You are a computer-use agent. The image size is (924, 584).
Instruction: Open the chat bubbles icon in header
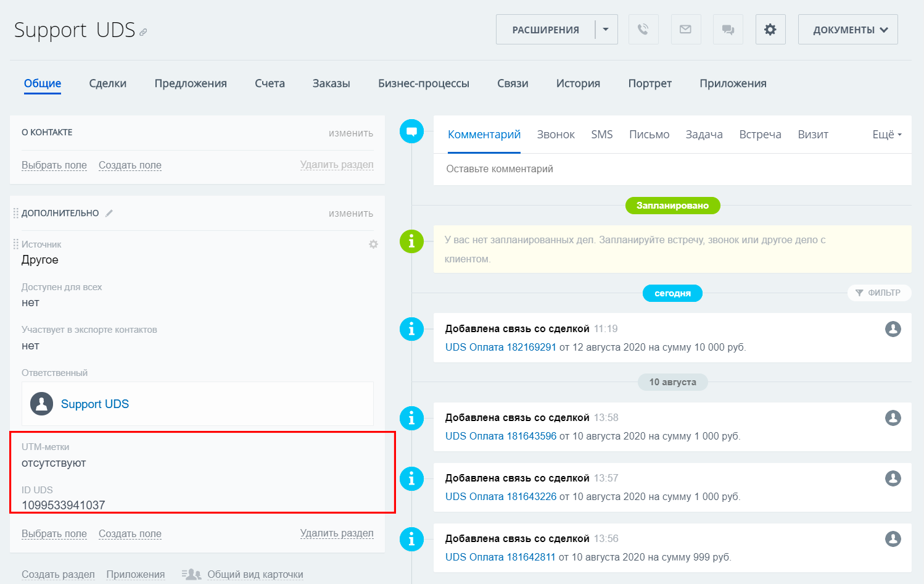pos(728,30)
